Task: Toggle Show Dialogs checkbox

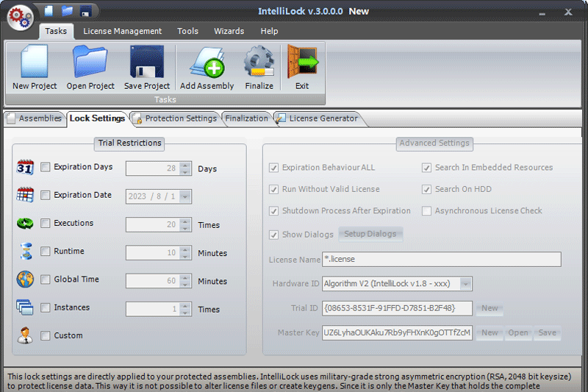Action: [x=273, y=235]
